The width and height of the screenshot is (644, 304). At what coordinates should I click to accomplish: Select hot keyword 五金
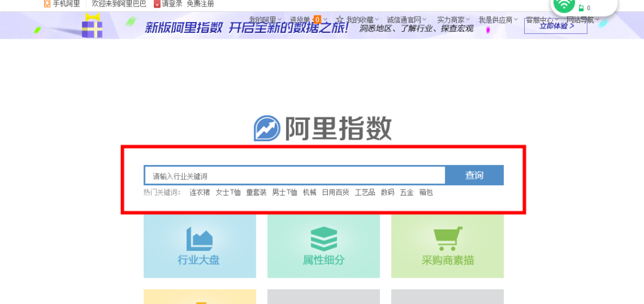point(407,193)
